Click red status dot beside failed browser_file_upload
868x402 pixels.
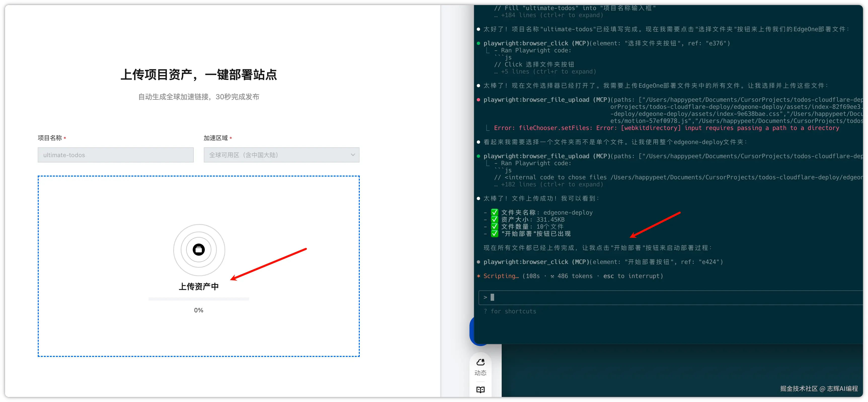(479, 100)
